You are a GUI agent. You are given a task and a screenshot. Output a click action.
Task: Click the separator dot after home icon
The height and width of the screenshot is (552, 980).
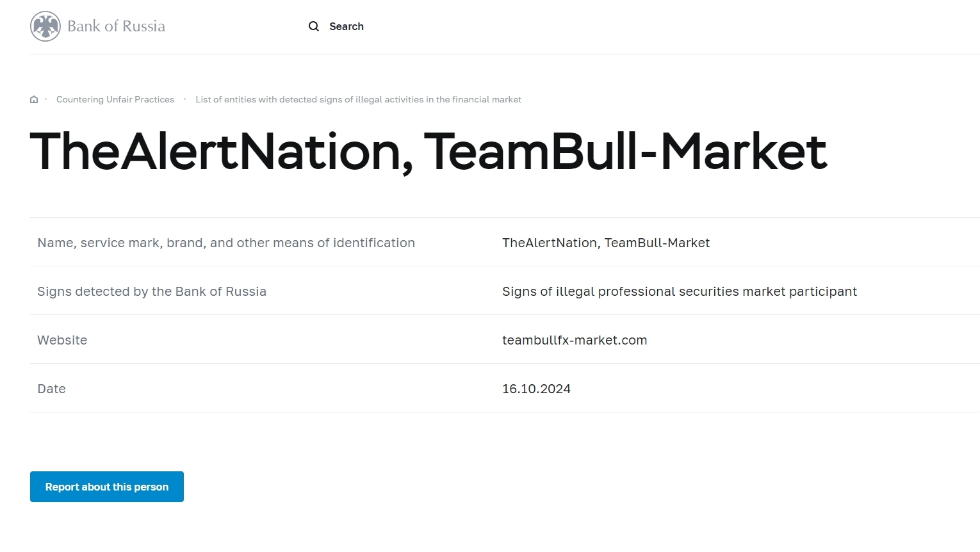(46, 99)
